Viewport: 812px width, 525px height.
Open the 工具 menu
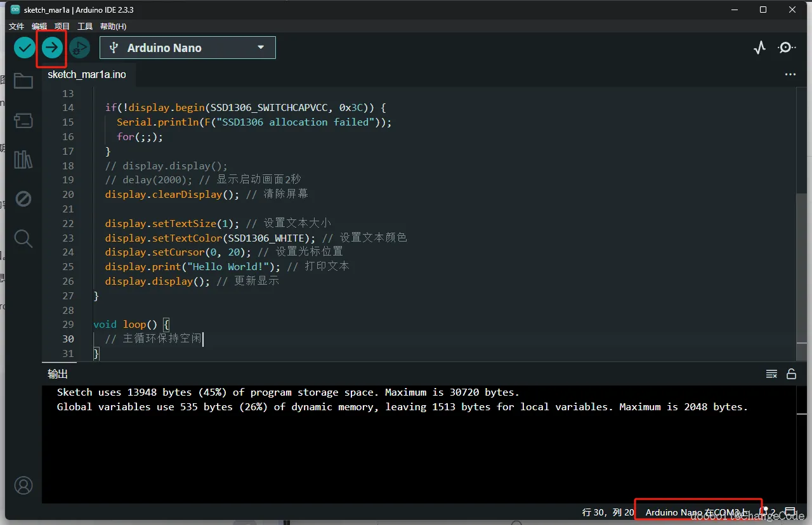[85, 26]
